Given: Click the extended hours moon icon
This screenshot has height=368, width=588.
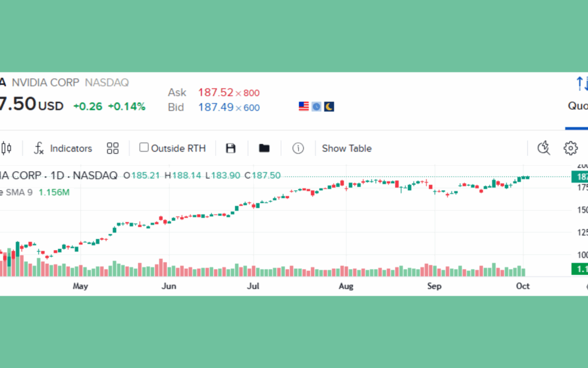Looking at the screenshot, I should tap(329, 106).
